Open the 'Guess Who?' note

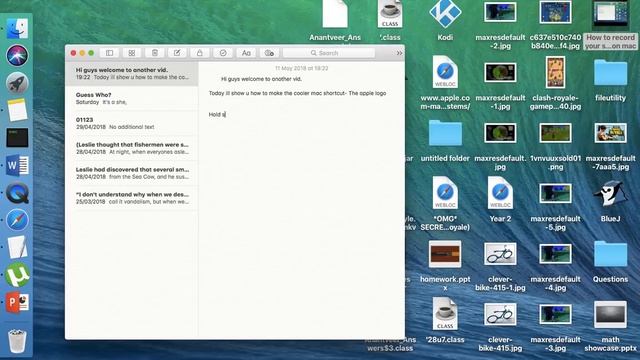(x=132, y=98)
